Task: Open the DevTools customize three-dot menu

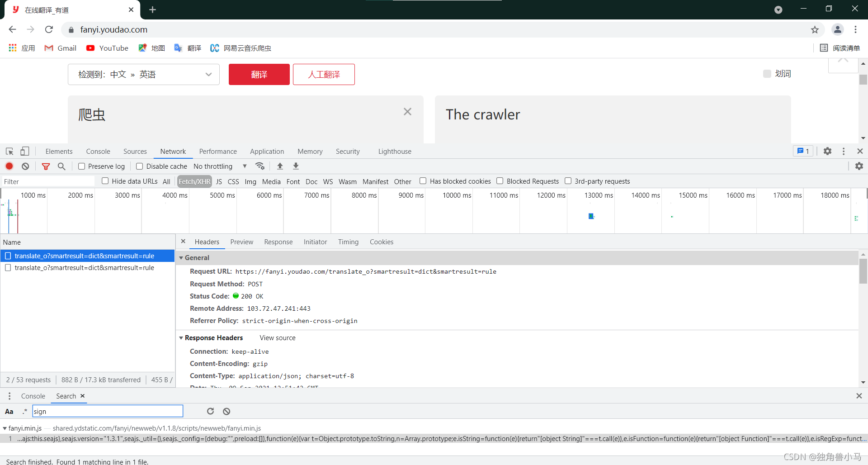Action: tap(844, 151)
